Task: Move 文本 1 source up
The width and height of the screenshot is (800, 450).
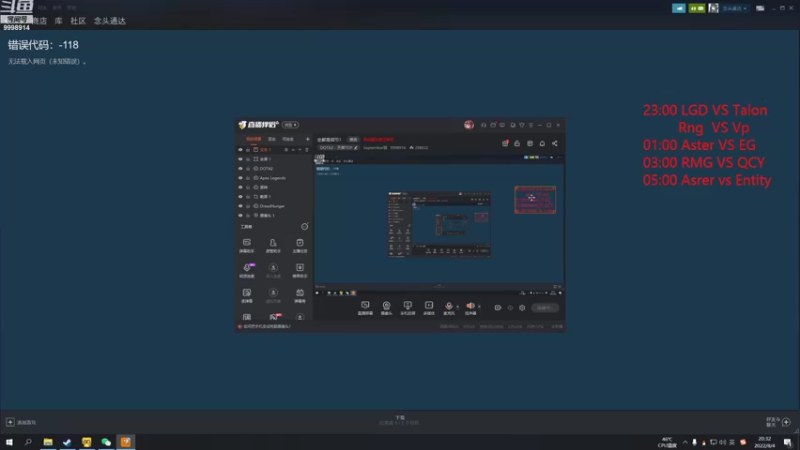Action: coord(293,150)
